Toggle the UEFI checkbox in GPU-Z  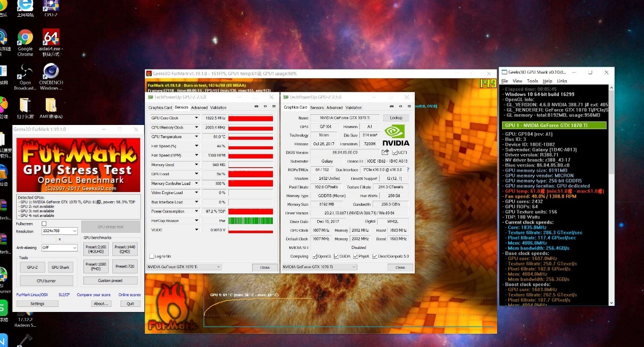(394, 152)
